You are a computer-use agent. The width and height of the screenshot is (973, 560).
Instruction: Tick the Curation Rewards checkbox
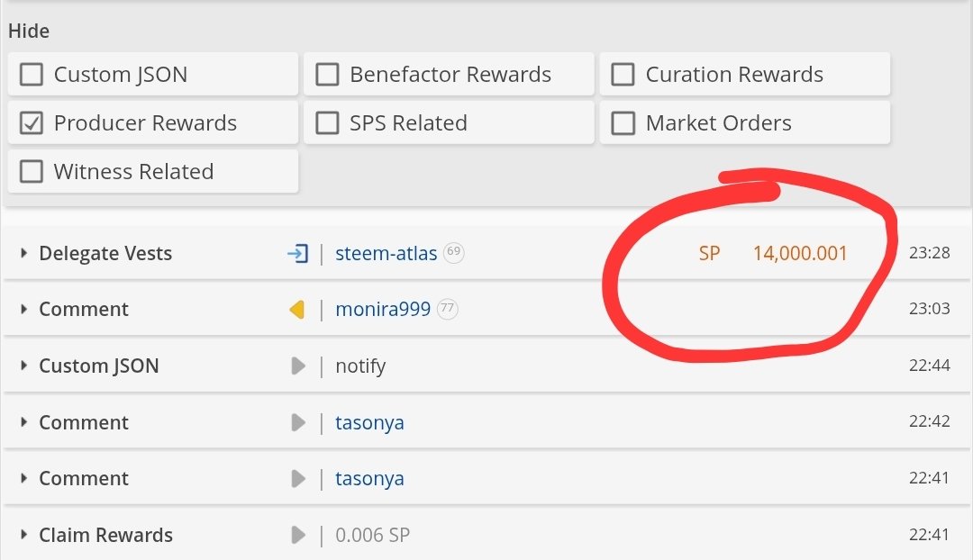623,75
